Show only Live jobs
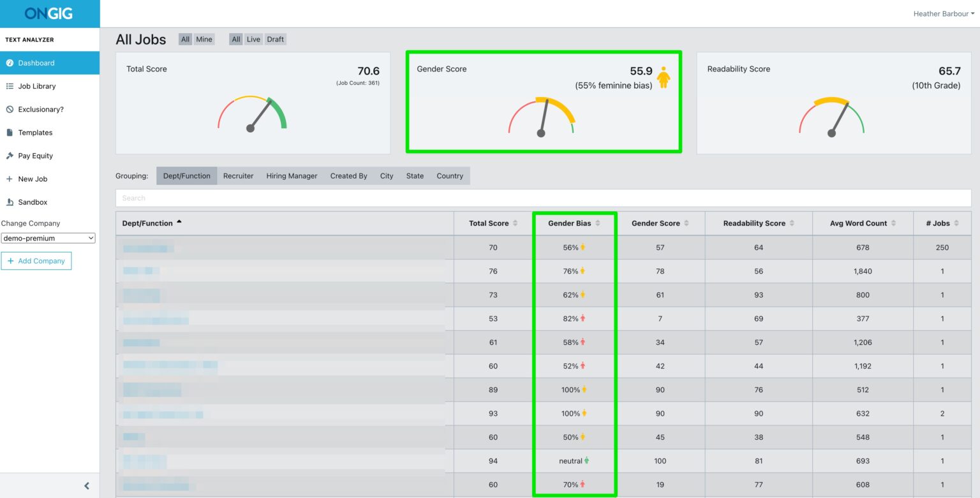This screenshot has width=980, height=498. [253, 39]
